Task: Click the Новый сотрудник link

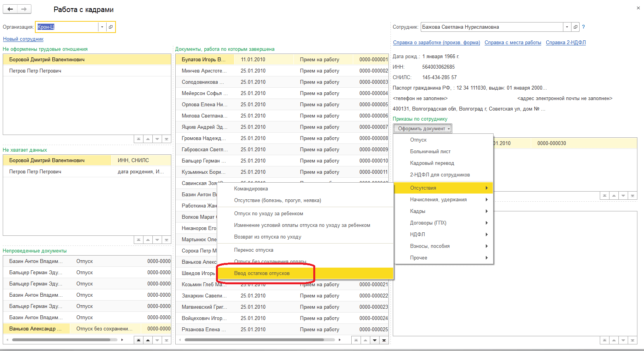Action: point(23,39)
